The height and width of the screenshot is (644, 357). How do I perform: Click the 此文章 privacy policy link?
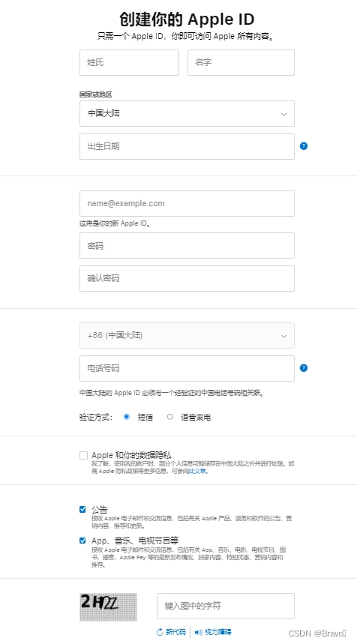[197, 472]
